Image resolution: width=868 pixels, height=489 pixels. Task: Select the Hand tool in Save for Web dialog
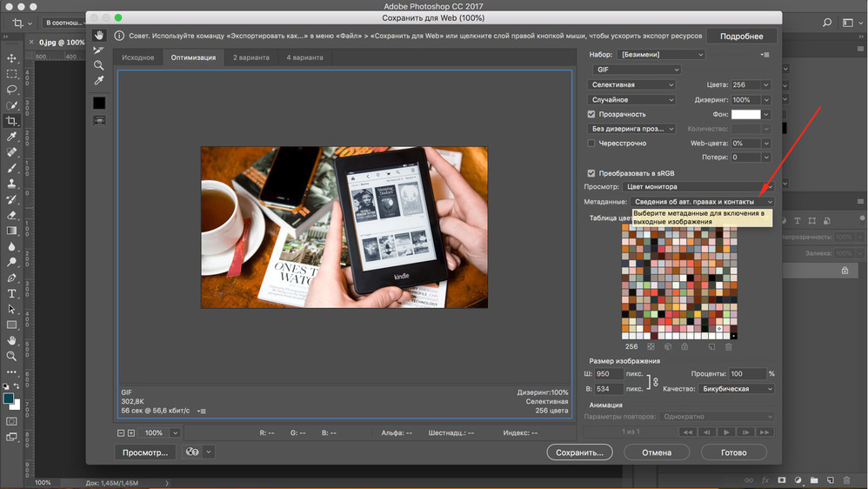pyautogui.click(x=99, y=35)
